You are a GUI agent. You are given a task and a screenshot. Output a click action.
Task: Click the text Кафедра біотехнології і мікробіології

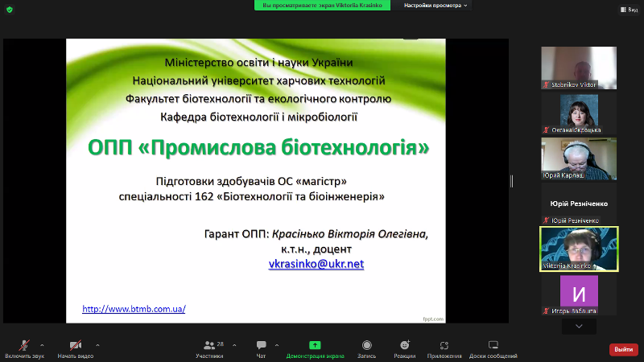258,117
